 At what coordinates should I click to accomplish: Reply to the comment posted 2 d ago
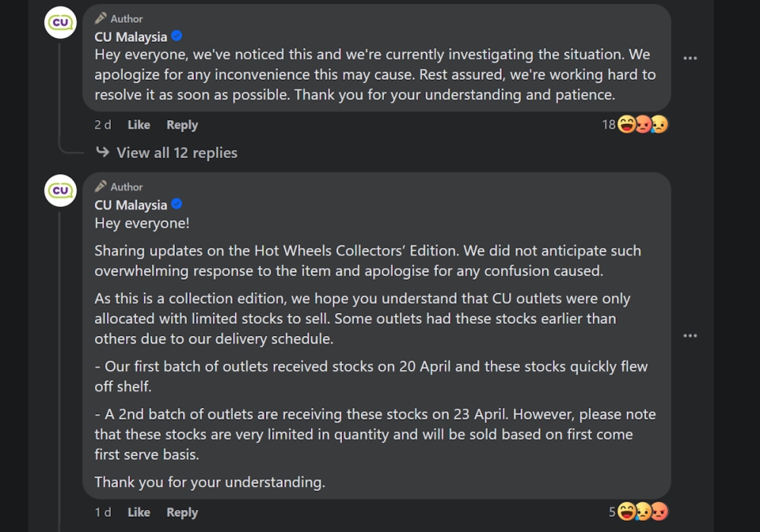182,125
